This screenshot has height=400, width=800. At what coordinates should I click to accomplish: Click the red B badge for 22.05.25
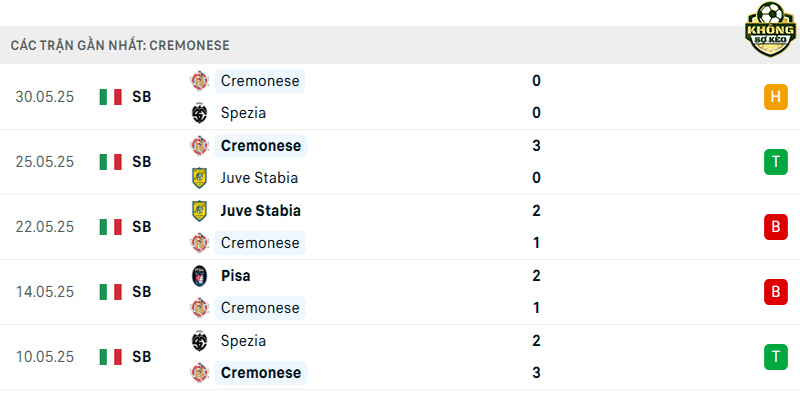pos(776,227)
